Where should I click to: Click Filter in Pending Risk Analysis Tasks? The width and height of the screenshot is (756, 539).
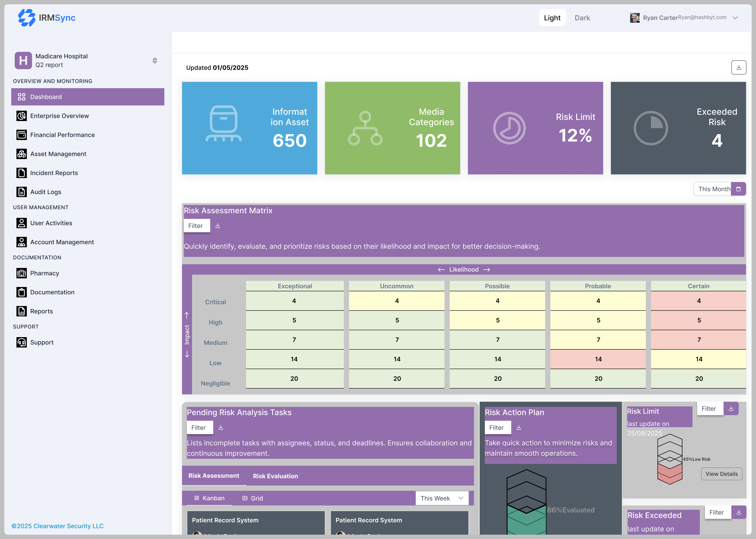tap(199, 428)
